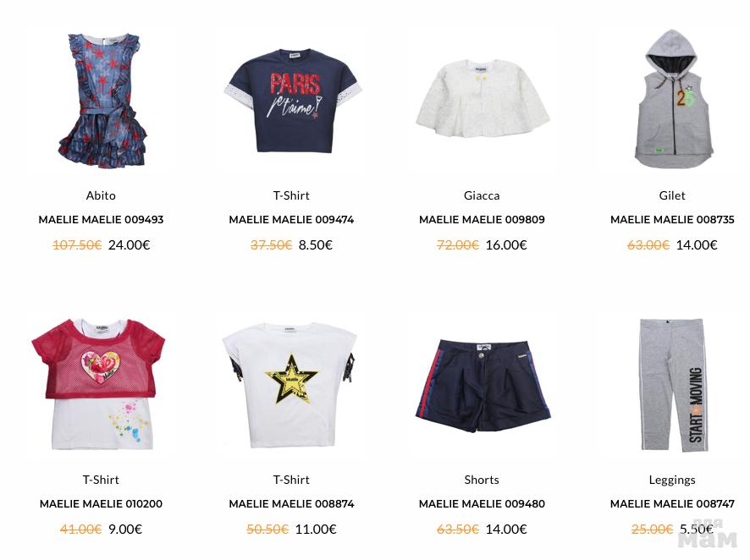
Task: Select the white yellow-star t-shirt image
Action: tap(290, 385)
